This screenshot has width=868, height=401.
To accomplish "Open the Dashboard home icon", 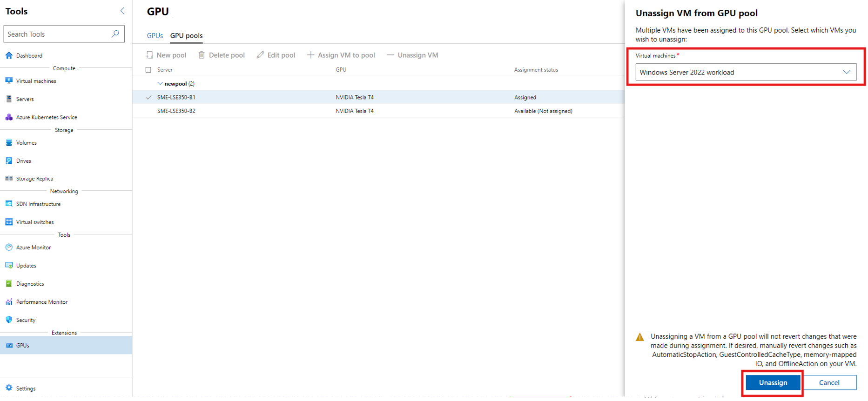I will click(9, 55).
